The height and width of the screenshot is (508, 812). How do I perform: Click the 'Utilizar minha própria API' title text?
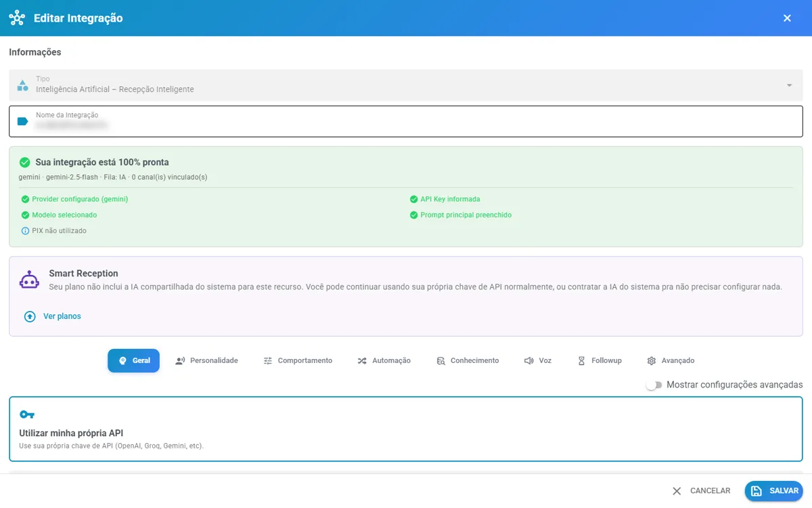(71, 433)
